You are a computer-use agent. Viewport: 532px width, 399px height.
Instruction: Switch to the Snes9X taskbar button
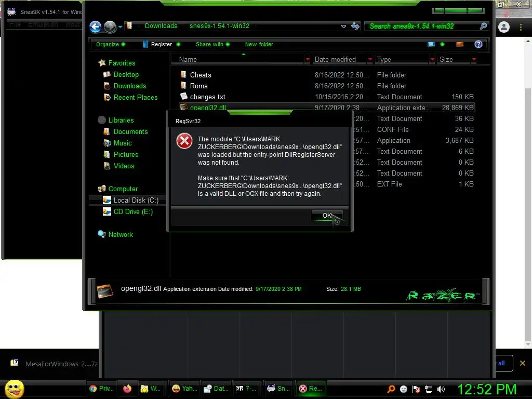coord(278,389)
